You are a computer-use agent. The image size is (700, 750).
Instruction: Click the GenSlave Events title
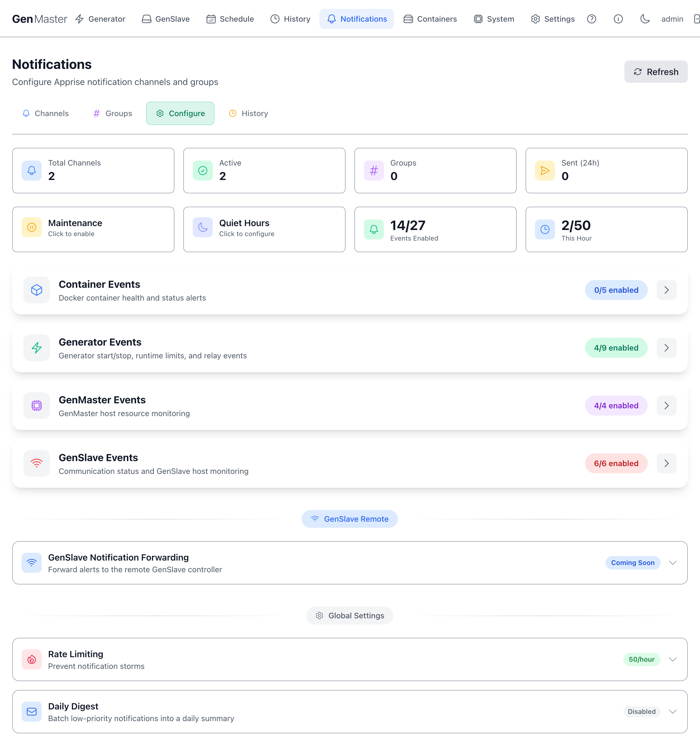(x=99, y=457)
